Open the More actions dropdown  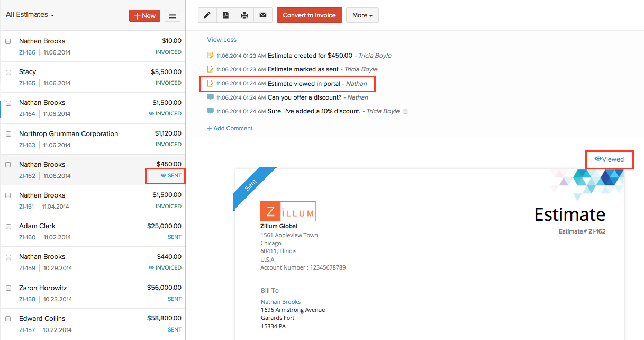[x=362, y=15]
